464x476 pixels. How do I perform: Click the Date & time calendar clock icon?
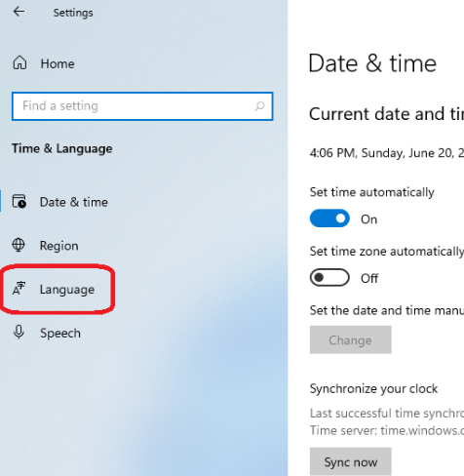coord(19,201)
